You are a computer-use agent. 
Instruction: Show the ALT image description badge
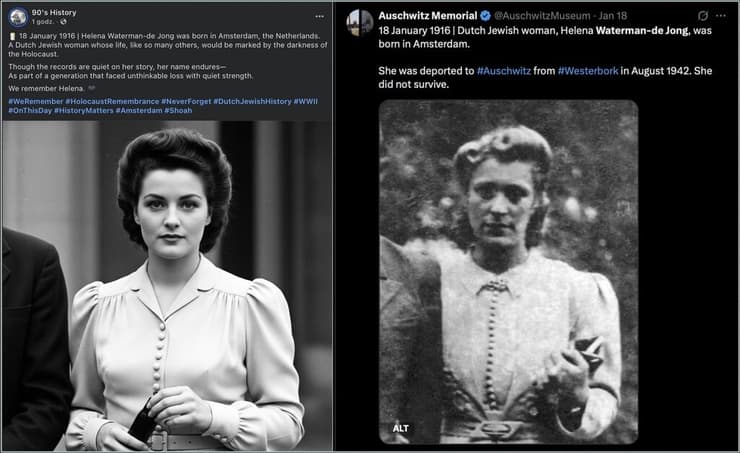pos(400,428)
